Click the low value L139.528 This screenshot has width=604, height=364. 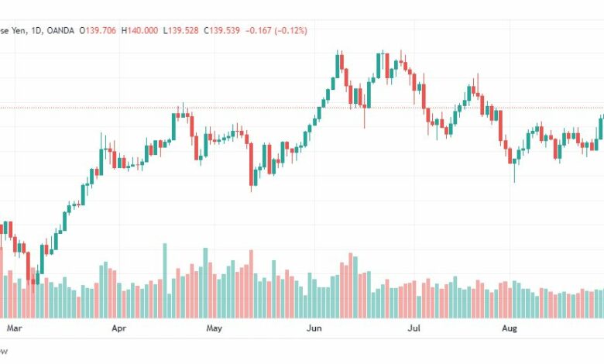(180, 31)
